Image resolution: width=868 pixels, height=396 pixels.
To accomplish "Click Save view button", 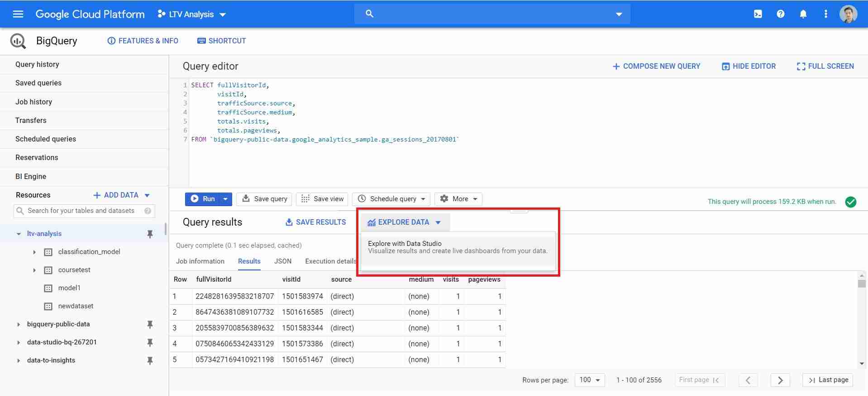I will [x=322, y=199].
